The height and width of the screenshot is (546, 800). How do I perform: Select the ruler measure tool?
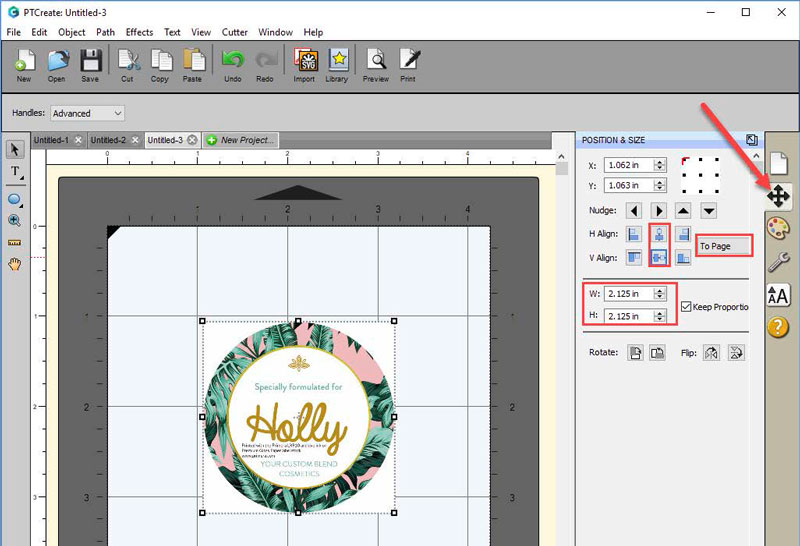(x=14, y=243)
